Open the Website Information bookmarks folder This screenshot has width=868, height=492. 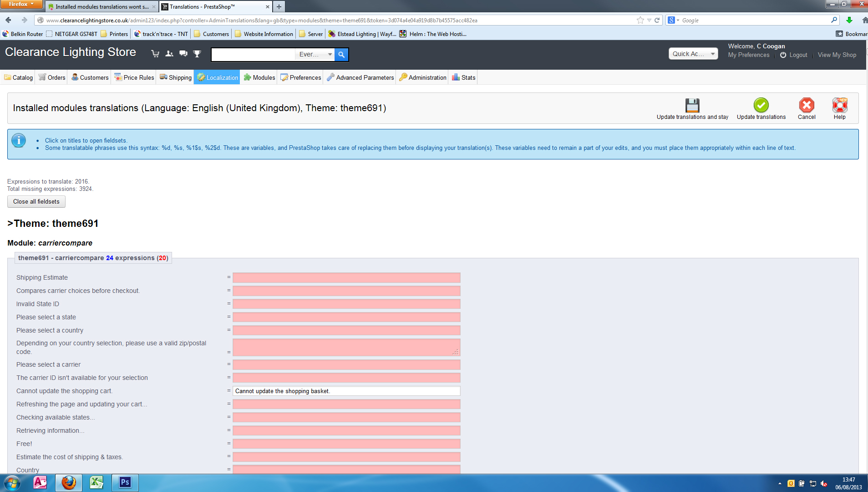click(x=264, y=34)
